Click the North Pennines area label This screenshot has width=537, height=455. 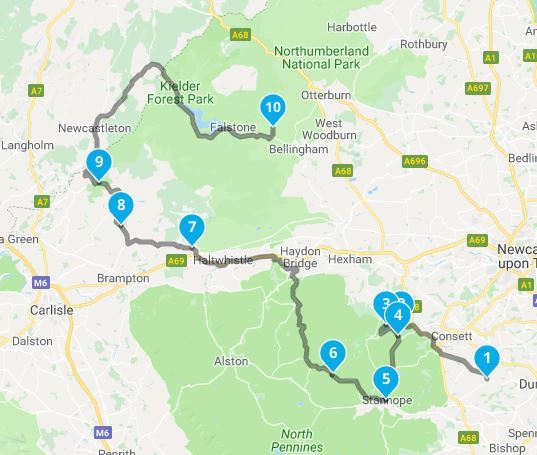297,441
